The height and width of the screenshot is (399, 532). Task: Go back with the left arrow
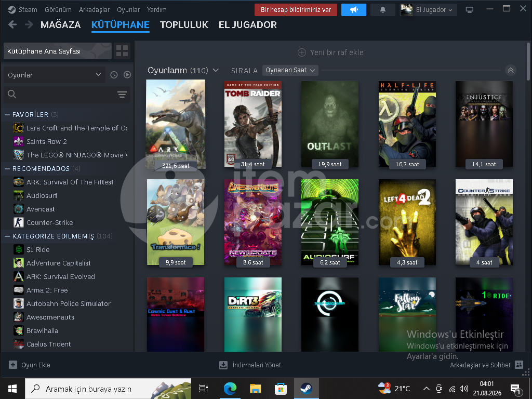12,24
